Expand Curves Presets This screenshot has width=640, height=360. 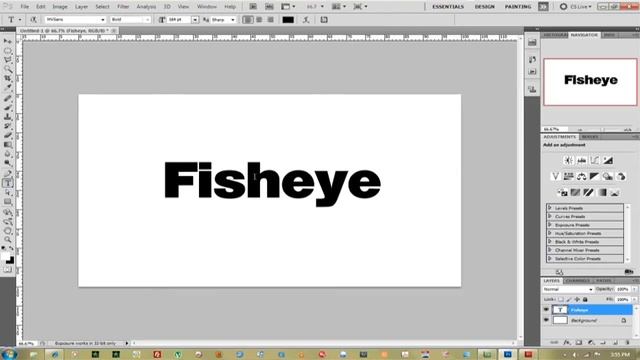coord(550,216)
